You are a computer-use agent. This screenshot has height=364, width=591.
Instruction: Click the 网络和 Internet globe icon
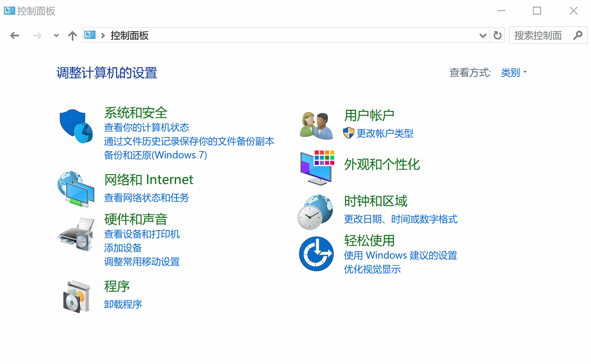coord(76,189)
